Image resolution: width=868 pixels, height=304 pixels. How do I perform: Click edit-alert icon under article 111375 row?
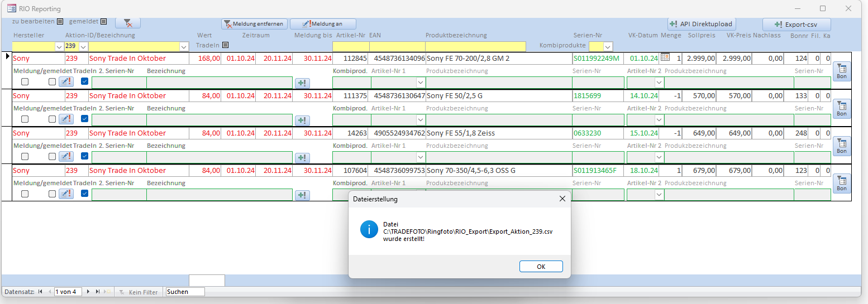[66, 119]
